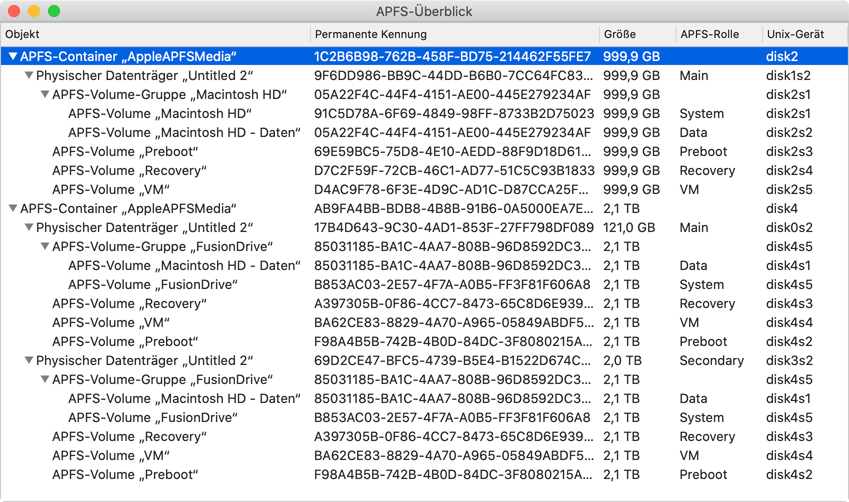This screenshot has height=502, width=849.
Task: Click the disk2s5 Unix device cell
Action: [x=789, y=190]
